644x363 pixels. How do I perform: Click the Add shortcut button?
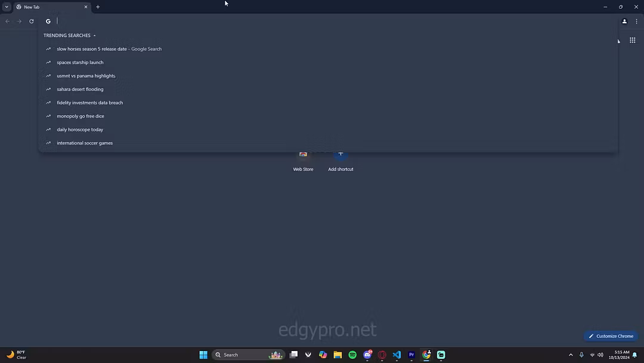click(340, 158)
